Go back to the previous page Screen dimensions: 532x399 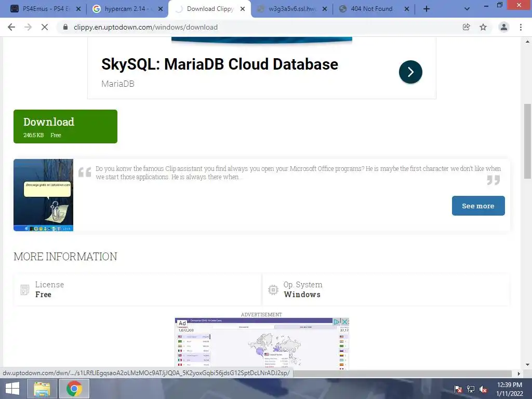[11, 27]
